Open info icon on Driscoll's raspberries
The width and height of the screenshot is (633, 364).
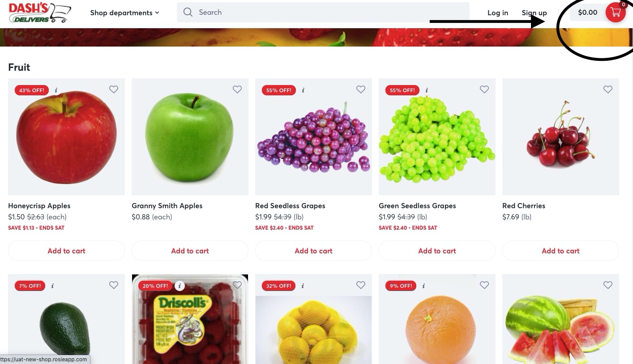point(180,286)
